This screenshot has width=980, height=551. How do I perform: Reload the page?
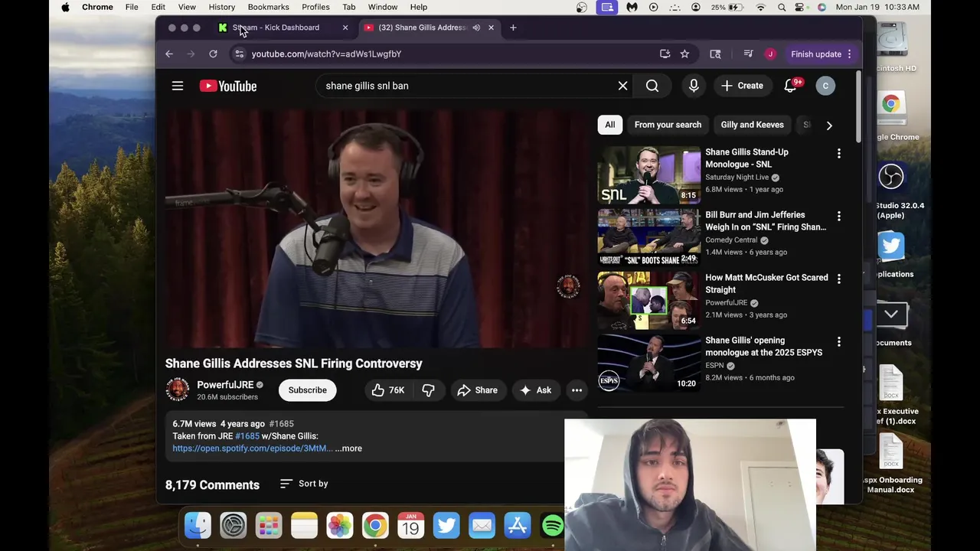click(x=213, y=54)
